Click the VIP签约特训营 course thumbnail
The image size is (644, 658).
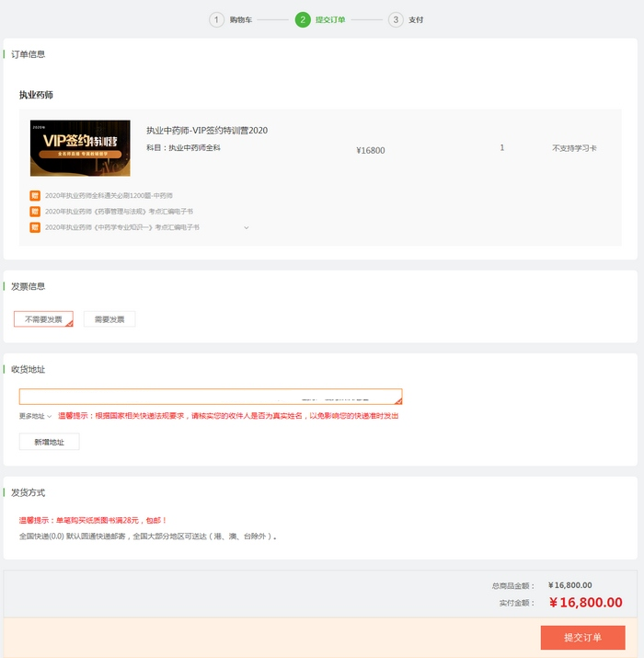pyautogui.click(x=80, y=148)
